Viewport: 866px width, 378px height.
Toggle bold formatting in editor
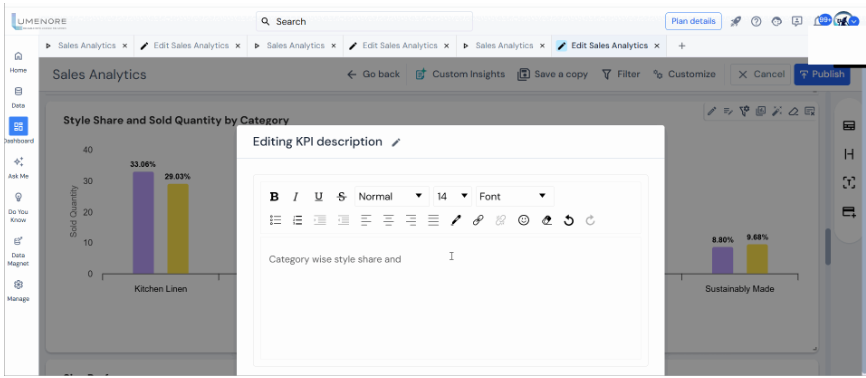point(274,197)
